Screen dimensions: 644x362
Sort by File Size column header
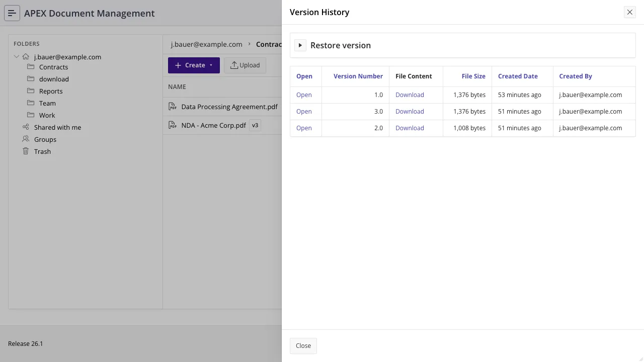[x=473, y=76]
